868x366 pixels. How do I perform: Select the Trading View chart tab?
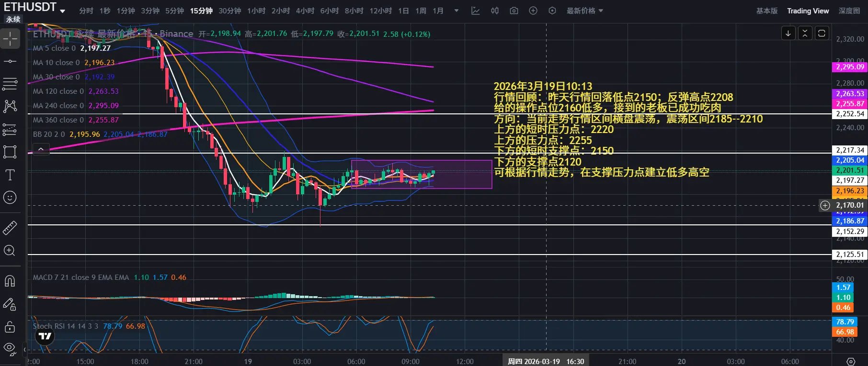point(808,11)
